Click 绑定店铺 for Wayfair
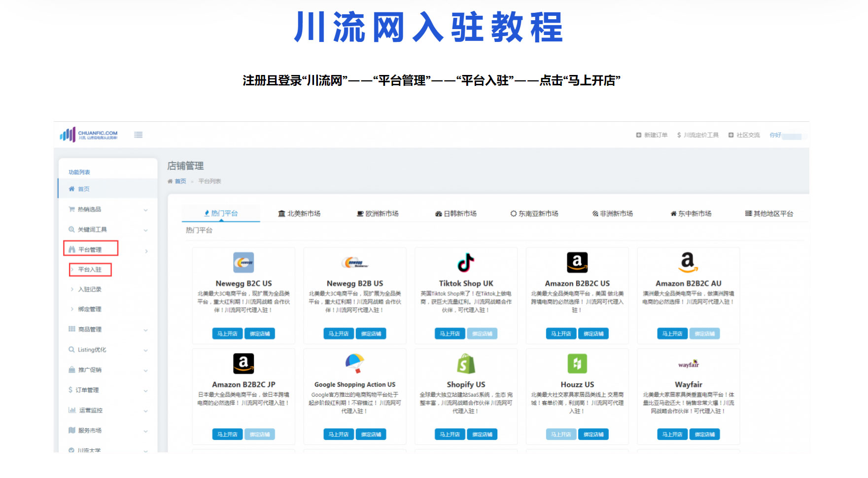Image resolution: width=868 pixels, height=478 pixels. tap(704, 434)
